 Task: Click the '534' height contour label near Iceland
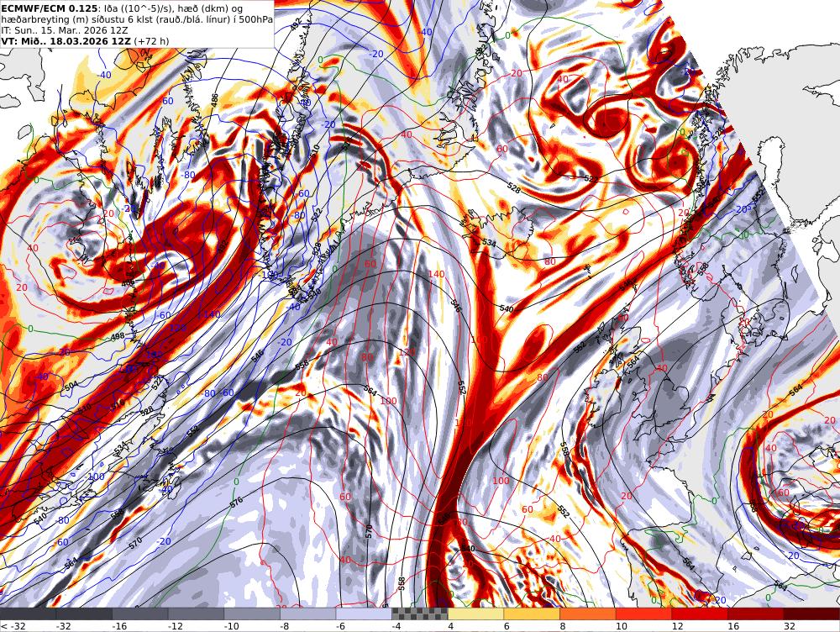[x=489, y=243]
